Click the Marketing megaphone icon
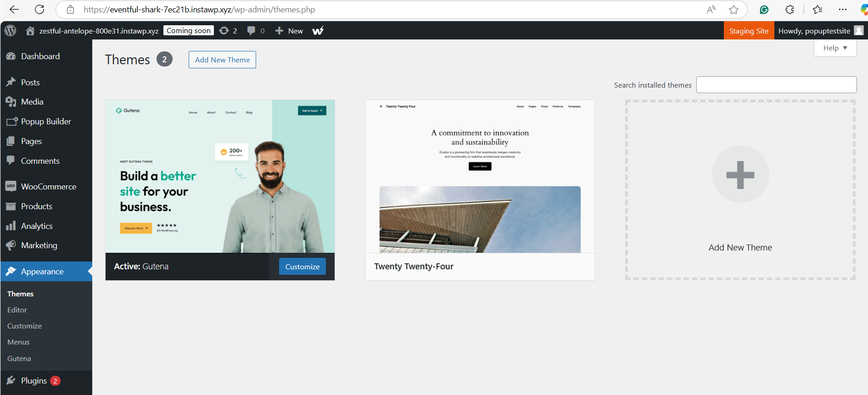 click(x=11, y=245)
